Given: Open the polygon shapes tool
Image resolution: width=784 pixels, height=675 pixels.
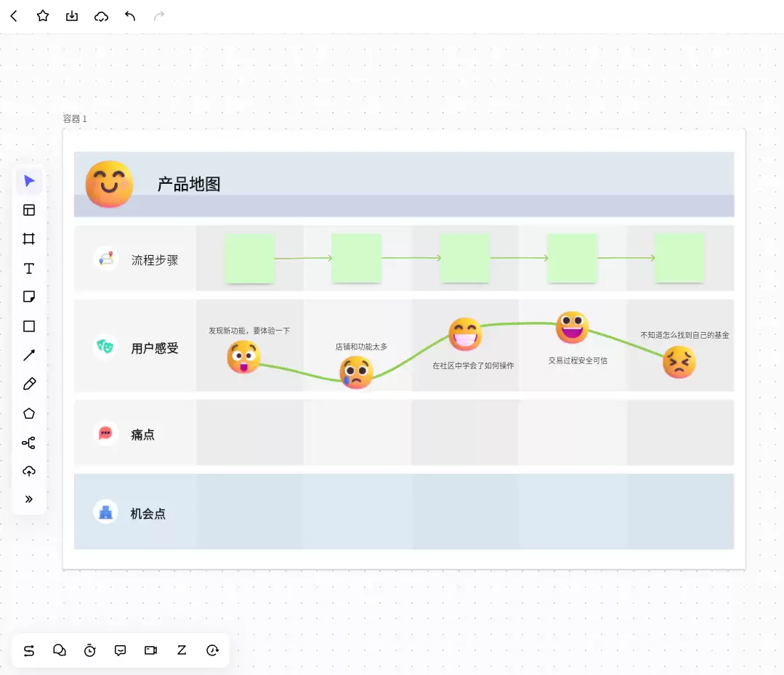Looking at the screenshot, I should point(29,413).
